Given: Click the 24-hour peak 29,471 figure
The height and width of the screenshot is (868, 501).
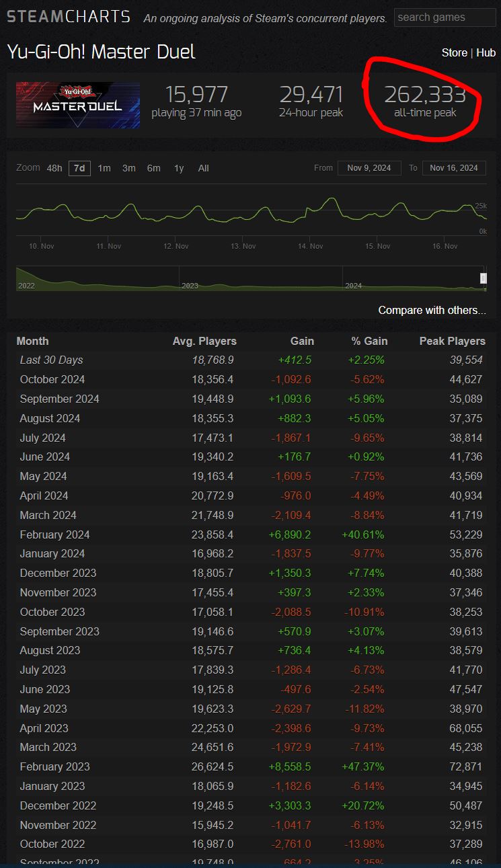Looking at the screenshot, I should [311, 95].
